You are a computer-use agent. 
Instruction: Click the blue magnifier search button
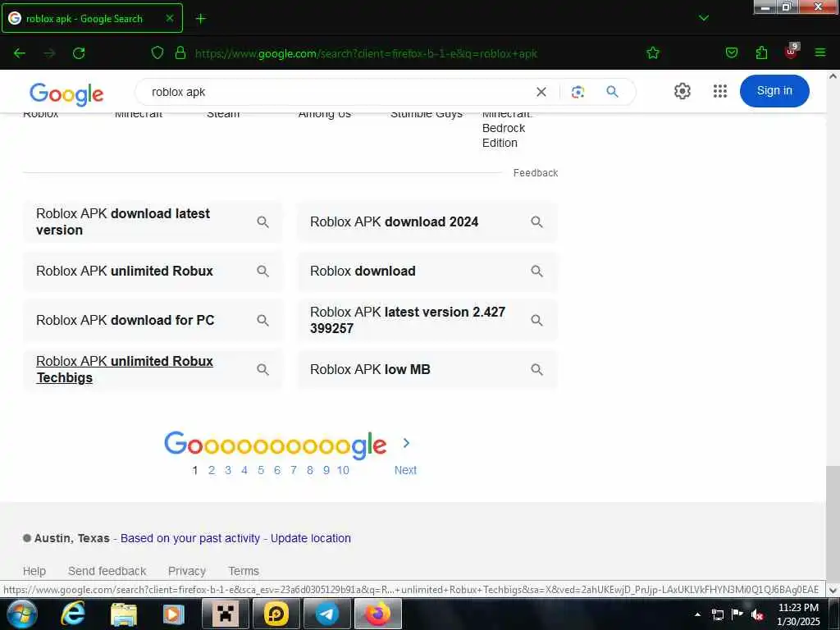pyautogui.click(x=612, y=92)
